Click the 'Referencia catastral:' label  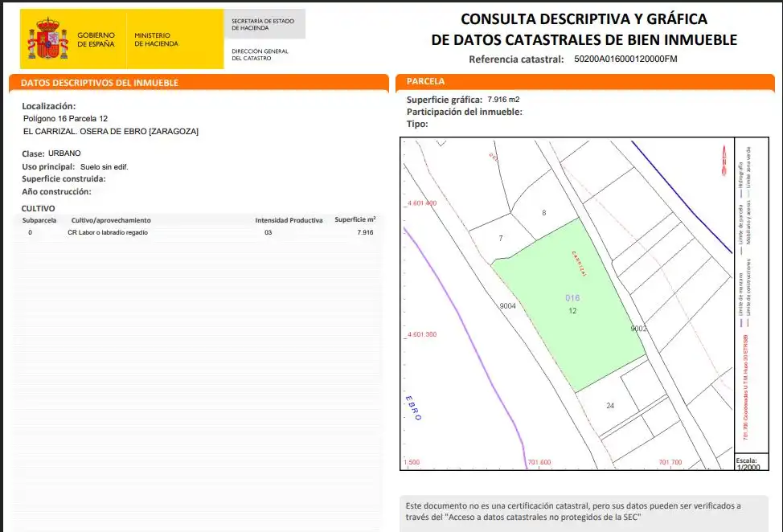click(516, 59)
